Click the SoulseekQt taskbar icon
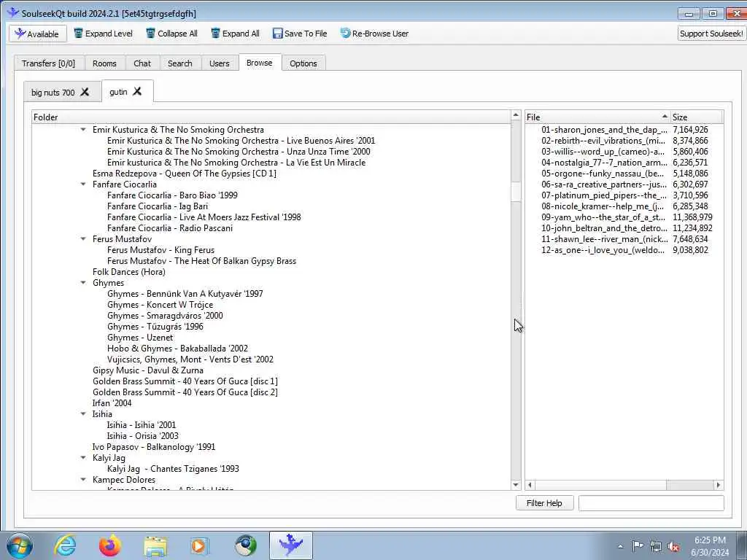This screenshot has height=560, width=747. (x=291, y=545)
